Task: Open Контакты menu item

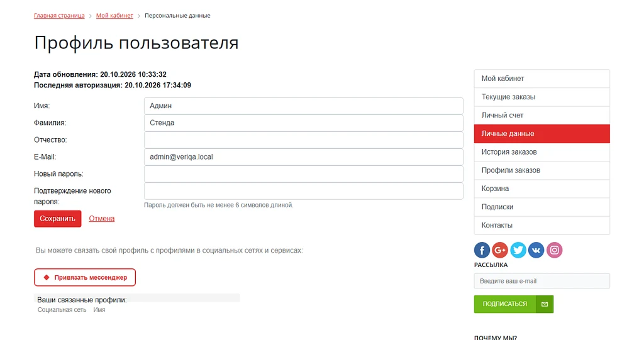Action: pyautogui.click(x=541, y=226)
